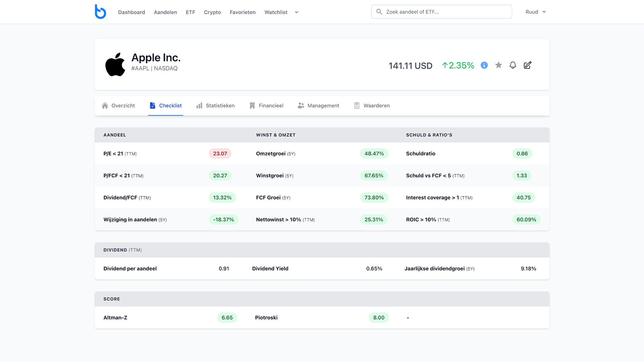Viewport: 644px width, 362px height.
Task: Click the Nettowinst value 25.31%
Action: click(x=374, y=220)
